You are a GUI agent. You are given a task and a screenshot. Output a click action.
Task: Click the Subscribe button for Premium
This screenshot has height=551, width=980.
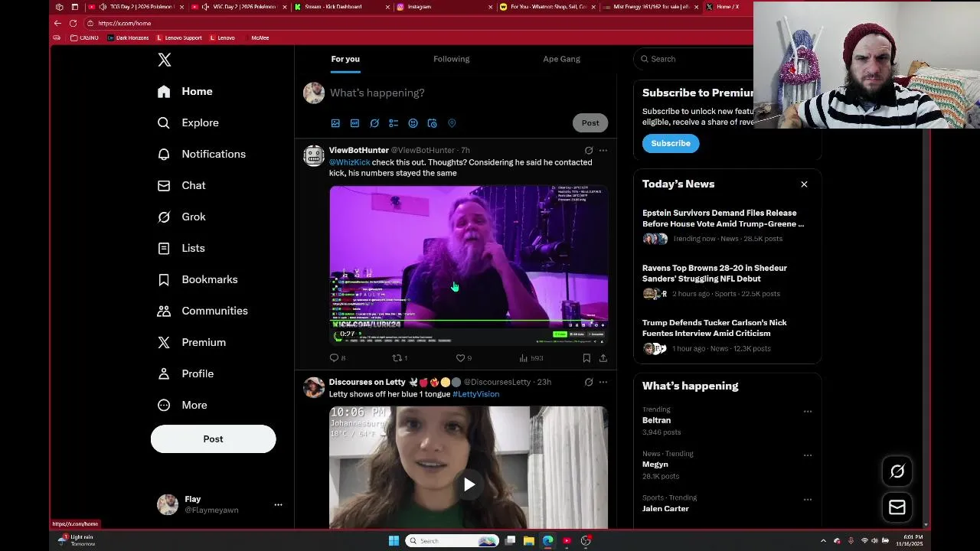pyautogui.click(x=671, y=143)
